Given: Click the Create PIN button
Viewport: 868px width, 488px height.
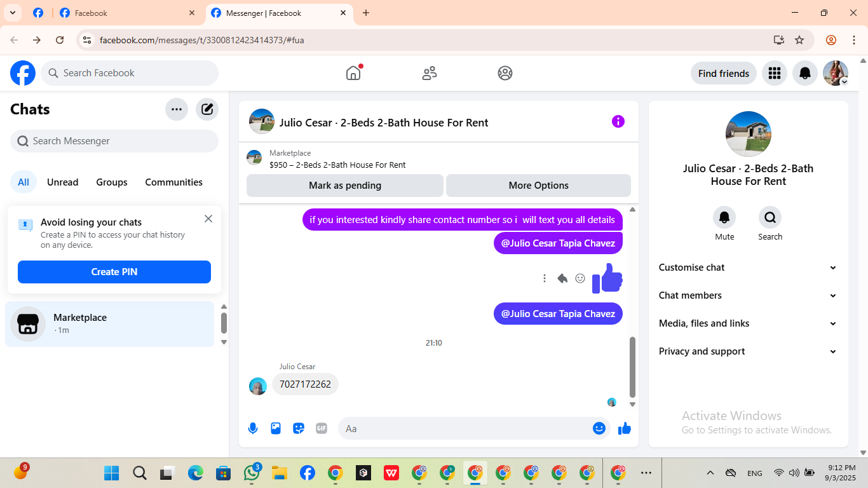Looking at the screenshot, I should pyautogui.click(x=114, y=272).
